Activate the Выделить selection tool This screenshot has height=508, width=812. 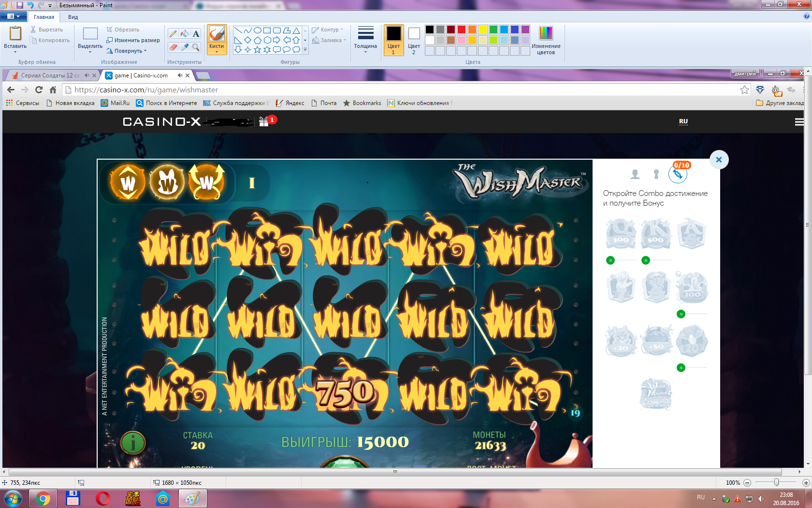[90, 33]
